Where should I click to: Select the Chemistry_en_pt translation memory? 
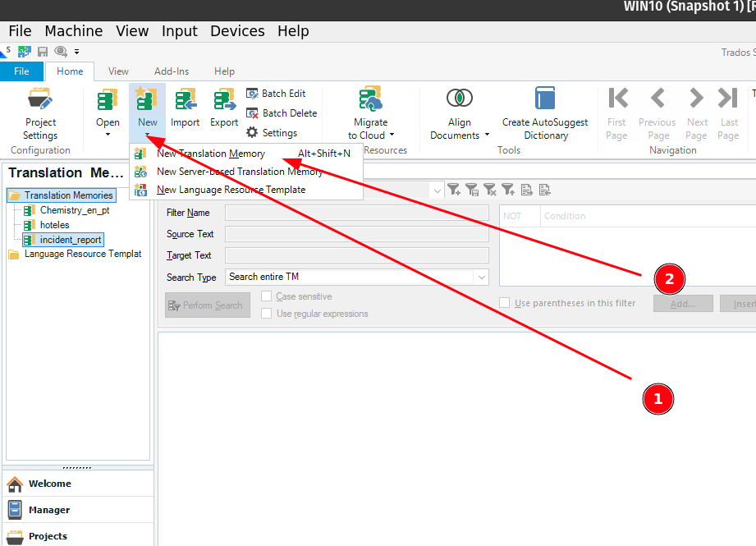(75, 210)
